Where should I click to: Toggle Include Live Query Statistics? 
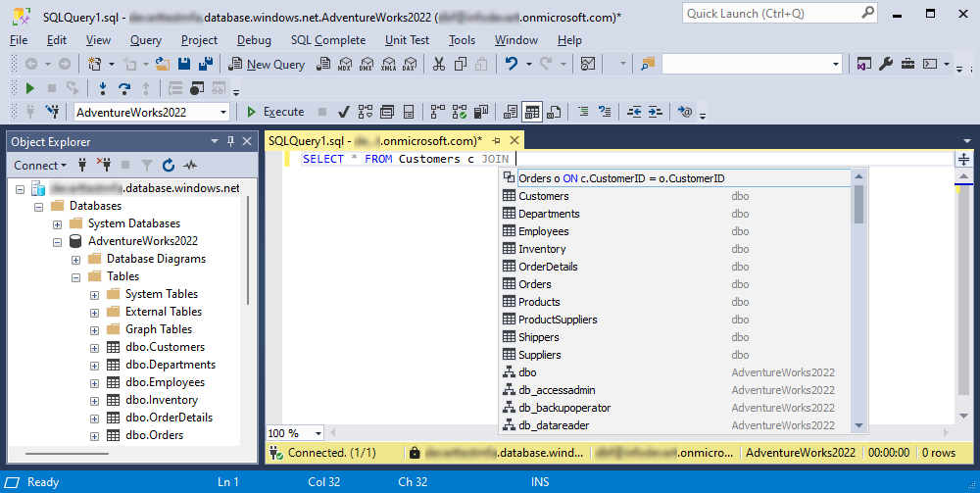[x=460, y=112]
